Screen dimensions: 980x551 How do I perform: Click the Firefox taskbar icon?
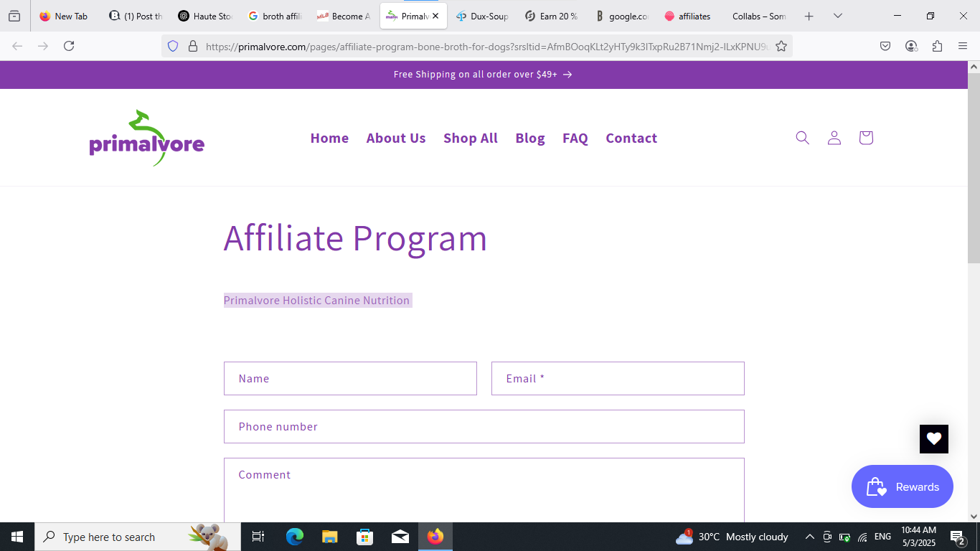tap(435, 537)
